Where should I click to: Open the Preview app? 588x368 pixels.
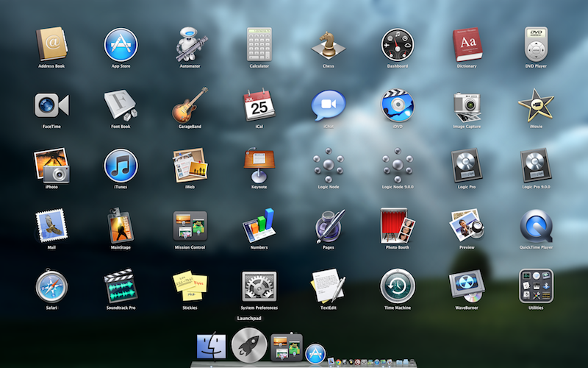point(467,225)
